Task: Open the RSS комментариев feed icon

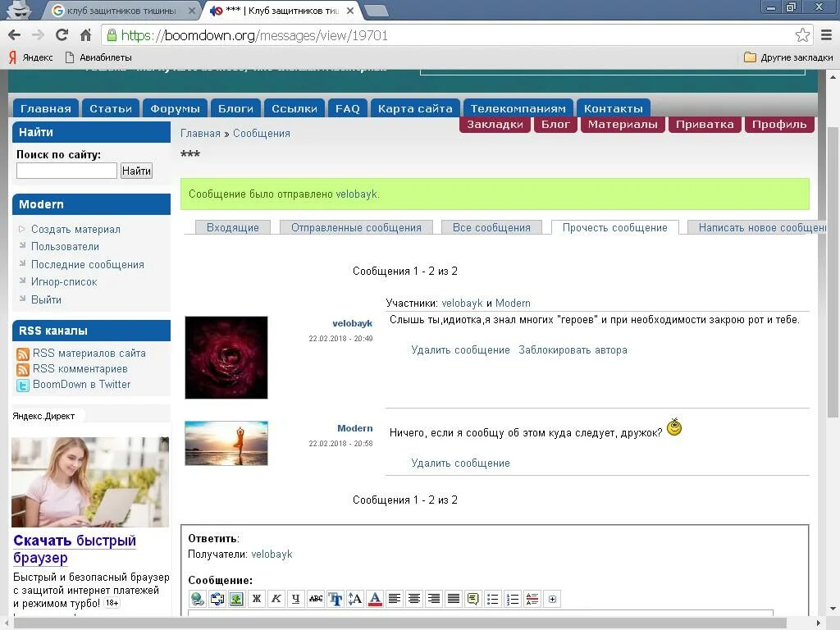Action: pos(23,369)
